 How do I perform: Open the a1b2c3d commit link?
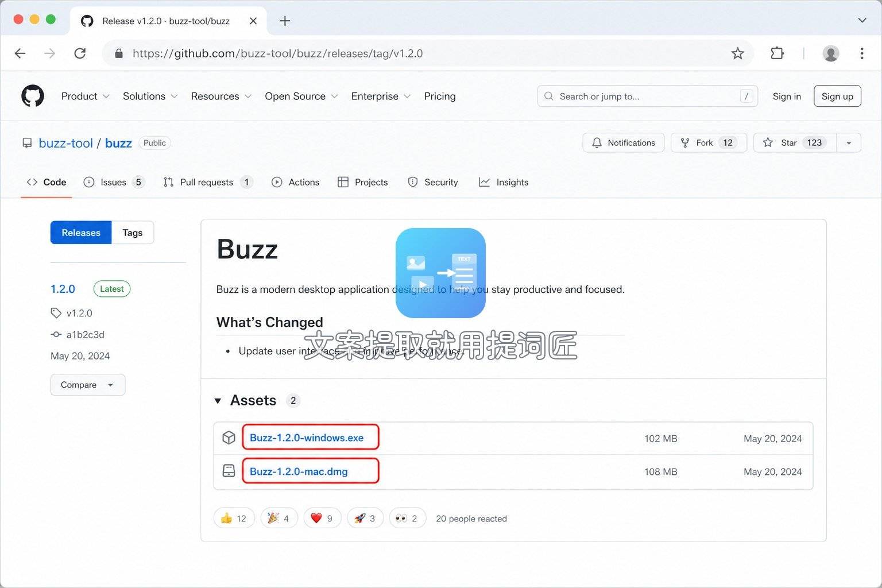click(85, 334)
